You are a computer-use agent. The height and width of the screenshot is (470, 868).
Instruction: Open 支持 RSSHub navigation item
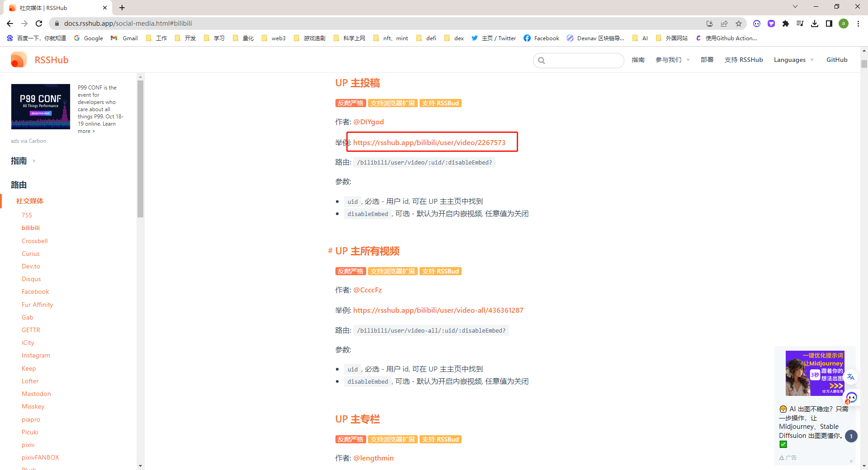[x=744, y=60]
